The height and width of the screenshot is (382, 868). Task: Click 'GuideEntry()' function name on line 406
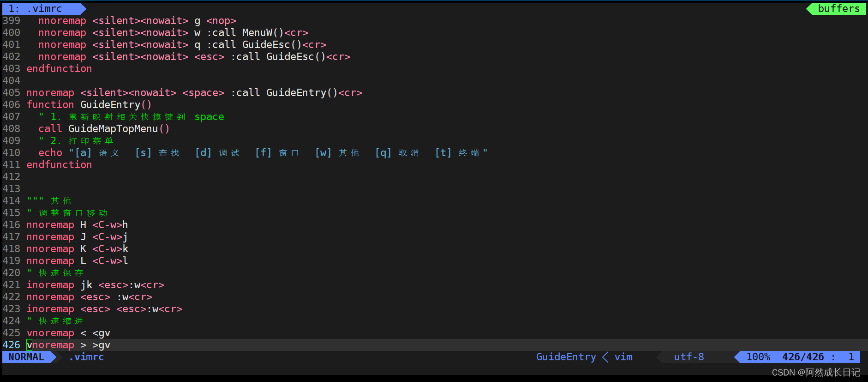coord(116,105)
